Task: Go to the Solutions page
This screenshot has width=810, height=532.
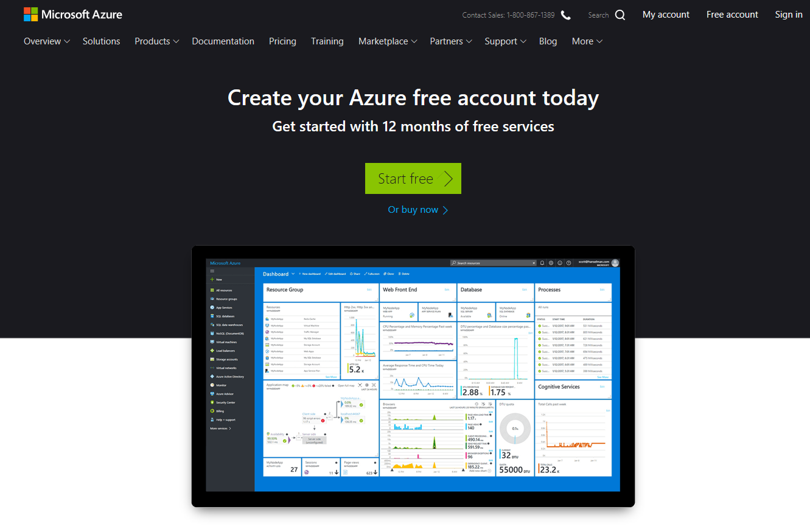Action: coord(102,41)
